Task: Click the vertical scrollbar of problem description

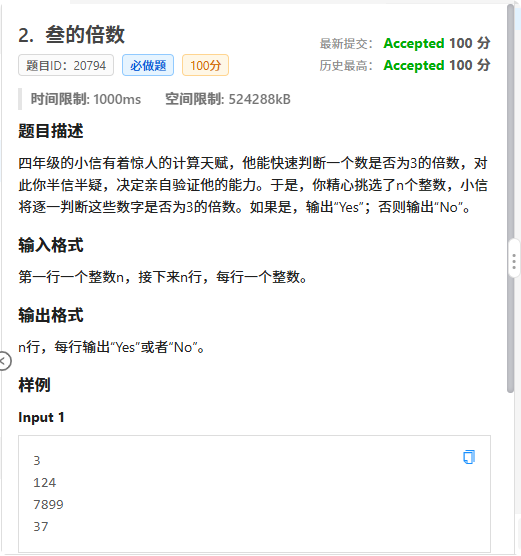Action: click(x=510, y=199)
